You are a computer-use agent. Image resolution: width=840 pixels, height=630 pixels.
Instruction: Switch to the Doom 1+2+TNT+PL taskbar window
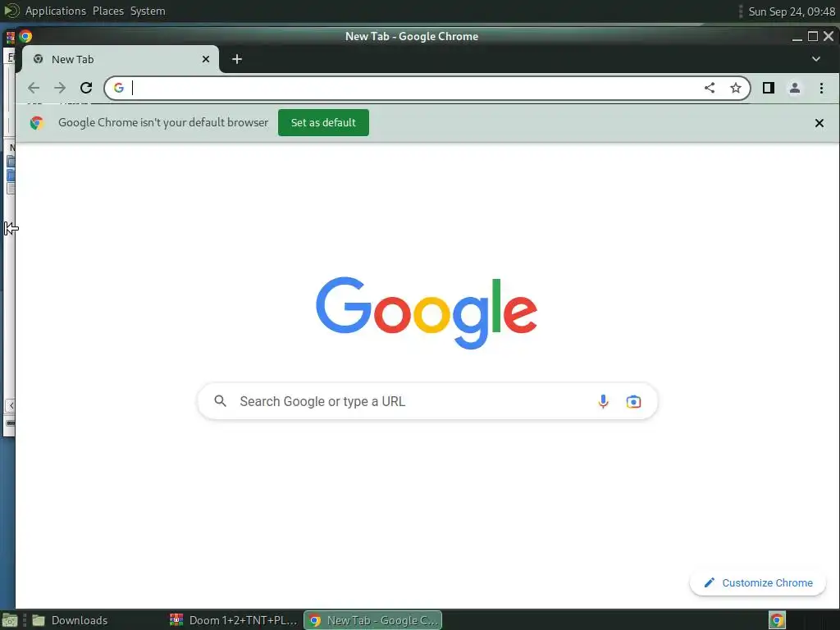(234, 620)
